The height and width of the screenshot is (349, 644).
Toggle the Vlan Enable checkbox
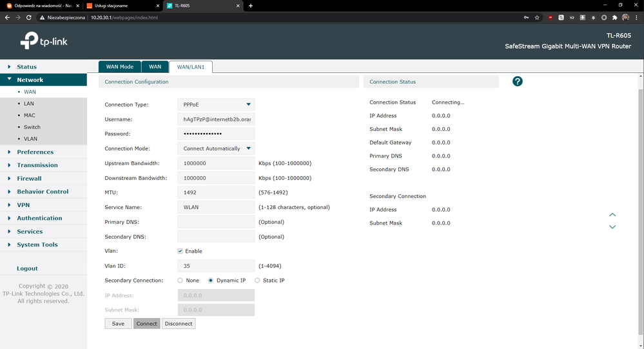[181, 251]
